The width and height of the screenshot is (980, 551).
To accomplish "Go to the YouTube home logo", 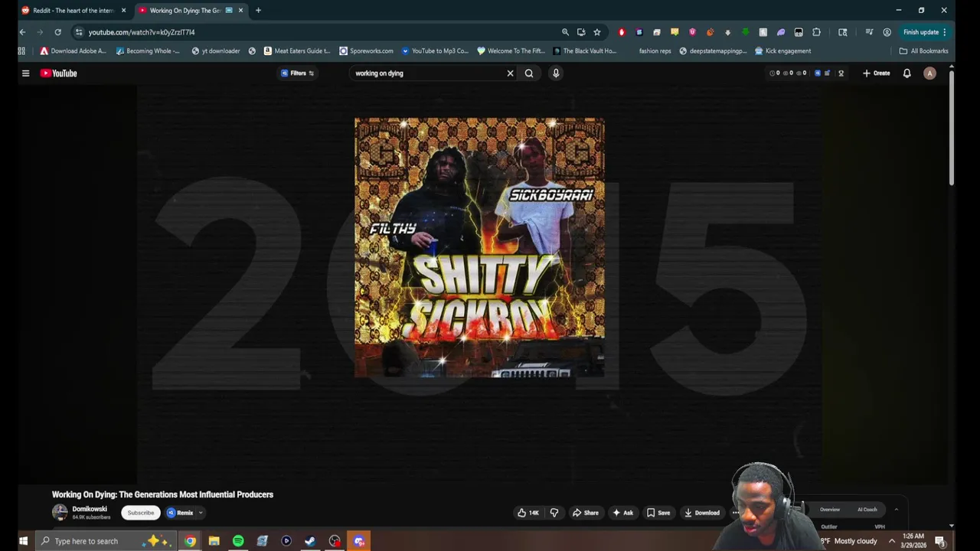I will 59,73.
